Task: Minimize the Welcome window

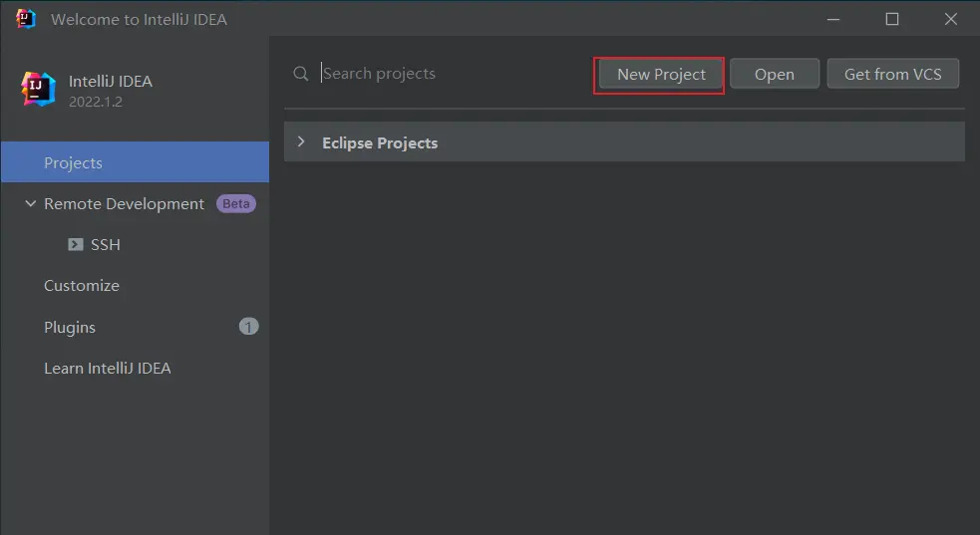Action: (834, 19)
